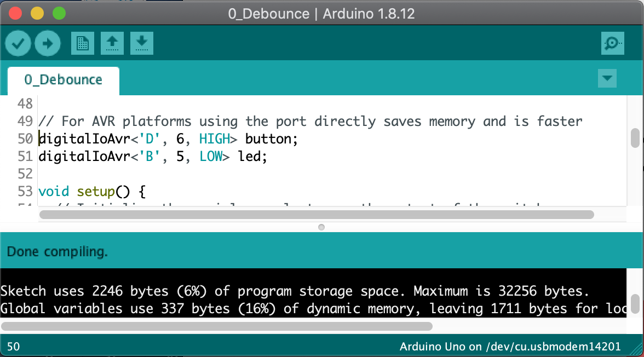Click the window title '0_Debounce | Arduino 1.8.12'
The image size is (644, 357).
coord(321,14)
